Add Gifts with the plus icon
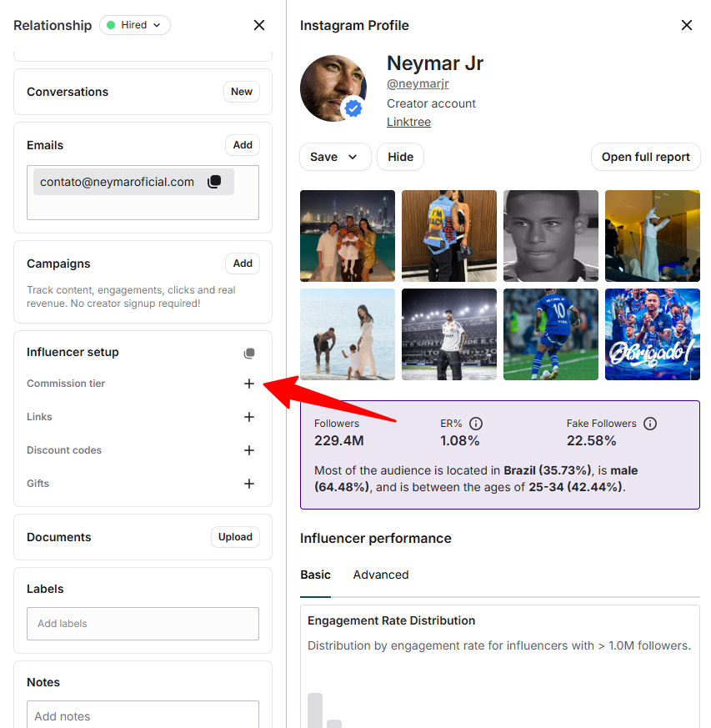This screenshot has height=728, width=711. (249, 484)
